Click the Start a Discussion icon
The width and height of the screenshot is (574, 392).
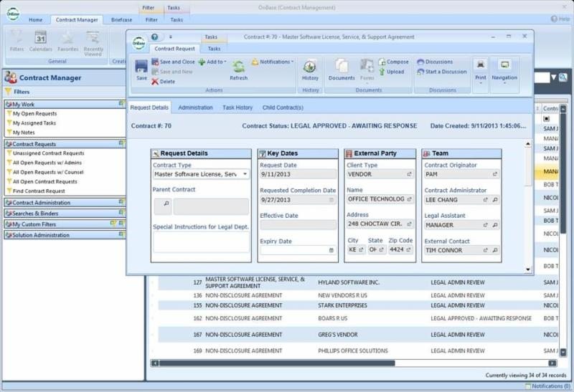coord(441,72)
